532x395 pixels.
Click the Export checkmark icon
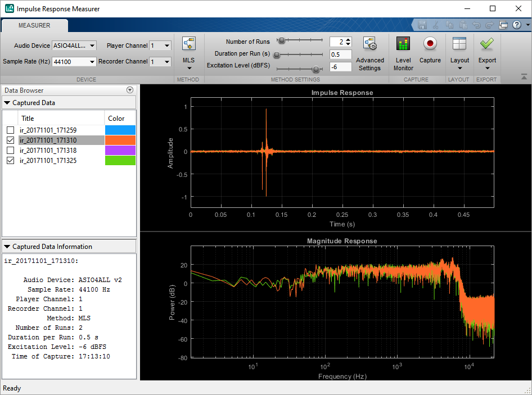(x=487, y=44)
